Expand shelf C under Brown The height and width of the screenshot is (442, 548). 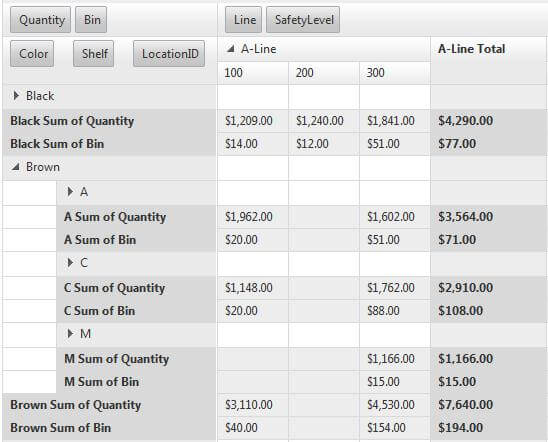pyautogui.click(x=70, y=262)
